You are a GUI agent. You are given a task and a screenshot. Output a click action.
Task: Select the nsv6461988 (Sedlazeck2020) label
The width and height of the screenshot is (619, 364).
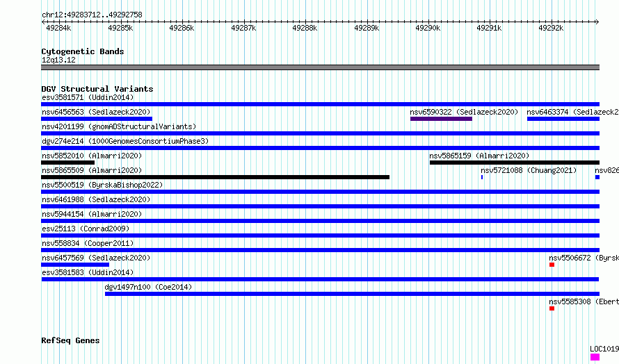click(x=96, y=199)
